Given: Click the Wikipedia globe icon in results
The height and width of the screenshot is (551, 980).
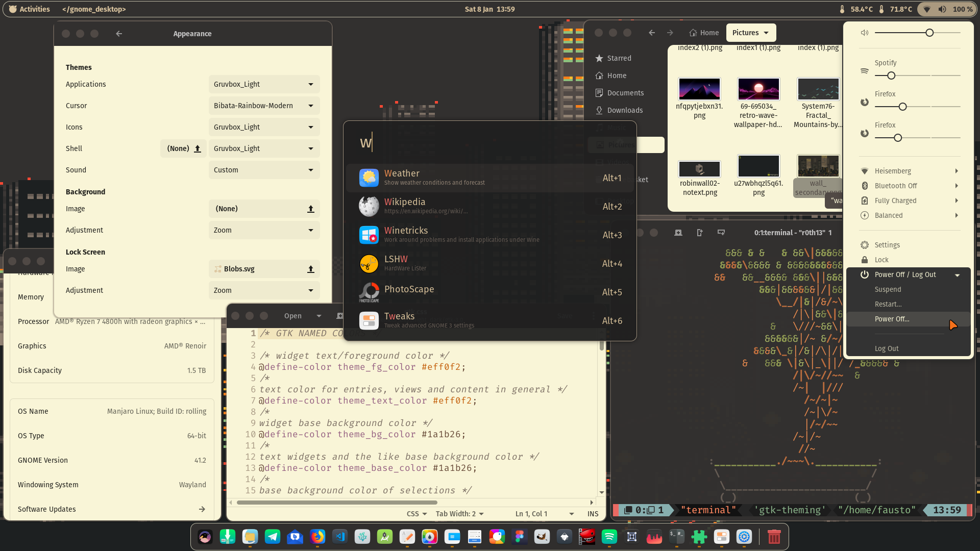Looking at the screenshot, I should 369,206.
